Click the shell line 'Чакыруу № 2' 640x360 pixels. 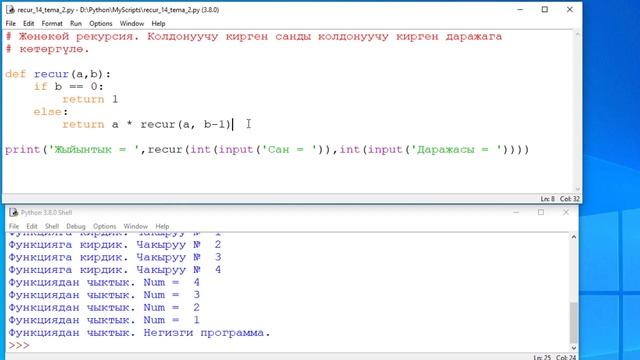[115, 245]
